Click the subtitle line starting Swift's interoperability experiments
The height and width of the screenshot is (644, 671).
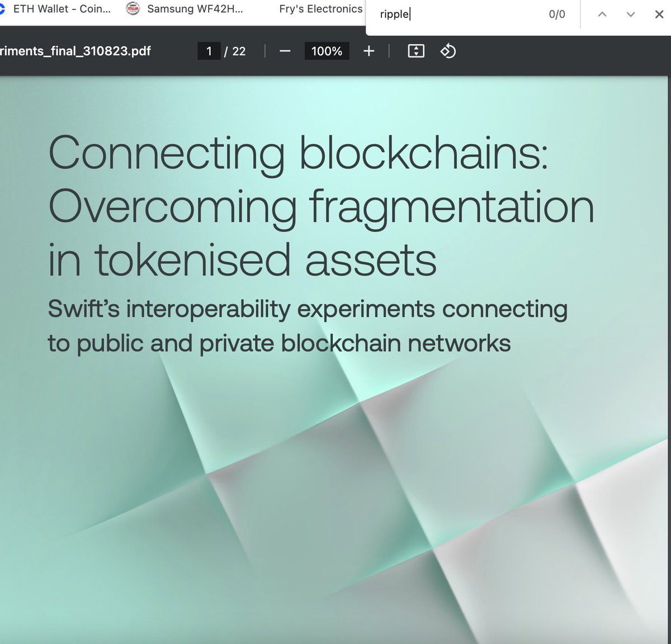click(x=308, y=309)
